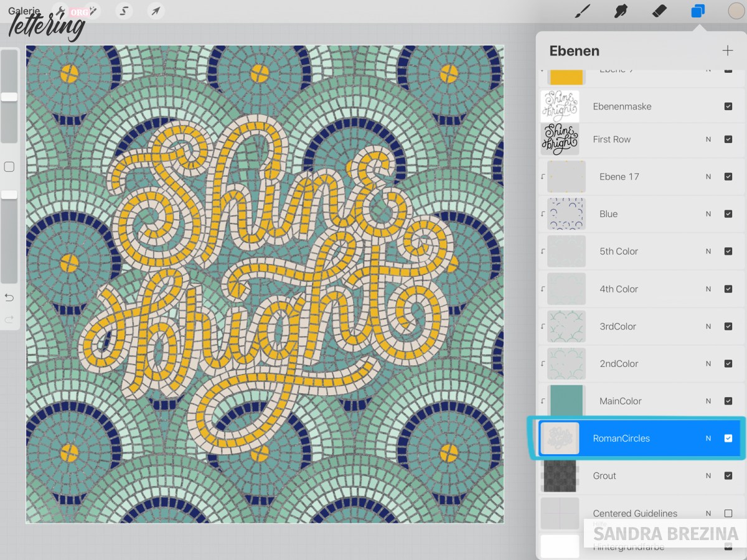The width and height of the screenshot is (747, 560).
Task: Select the Eraser tool
Action: click(x=659, y=11)
